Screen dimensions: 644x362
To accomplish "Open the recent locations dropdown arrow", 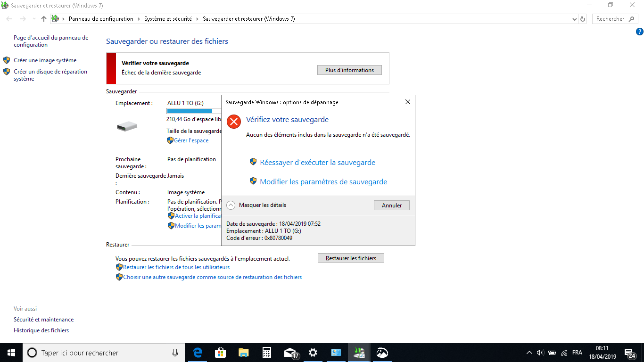I will [x=34, y=19].
